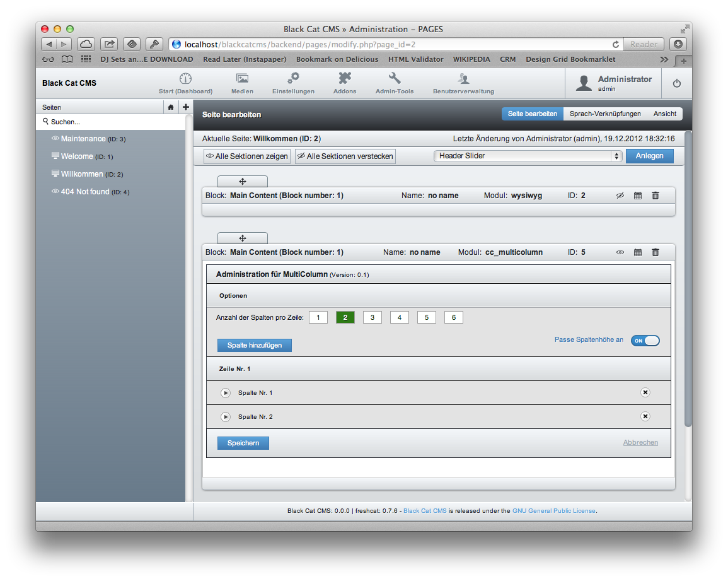Save with the Speichern button

click(x=243, y=443)
